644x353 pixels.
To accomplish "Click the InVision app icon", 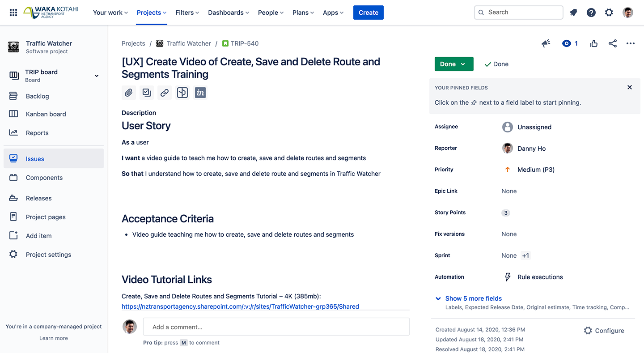I will (x=200, y=93).
